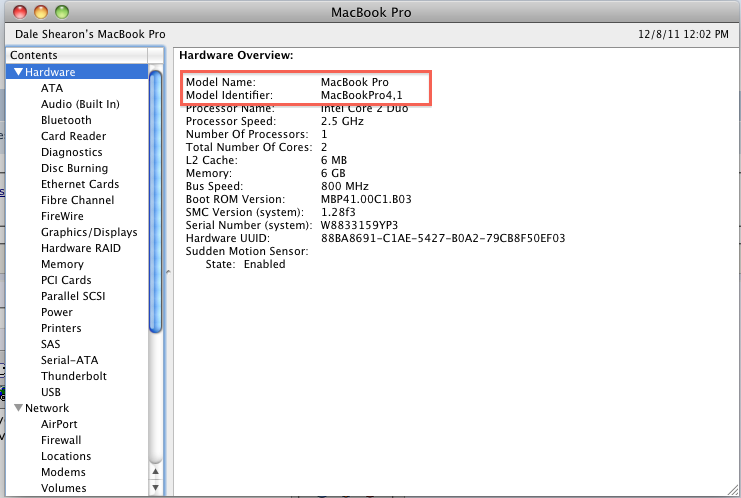
Task: Open AirPort under Network
Action: 59,424
